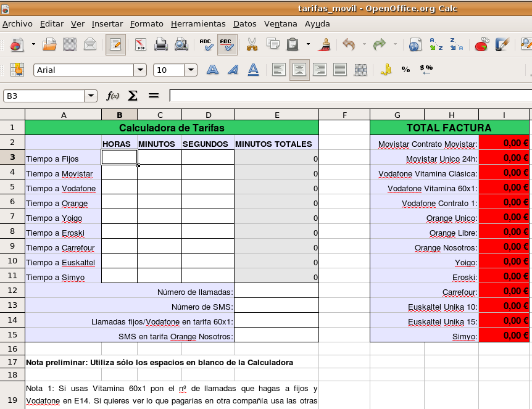
Task: Undo the last action
Action: [x=349, y=44]
